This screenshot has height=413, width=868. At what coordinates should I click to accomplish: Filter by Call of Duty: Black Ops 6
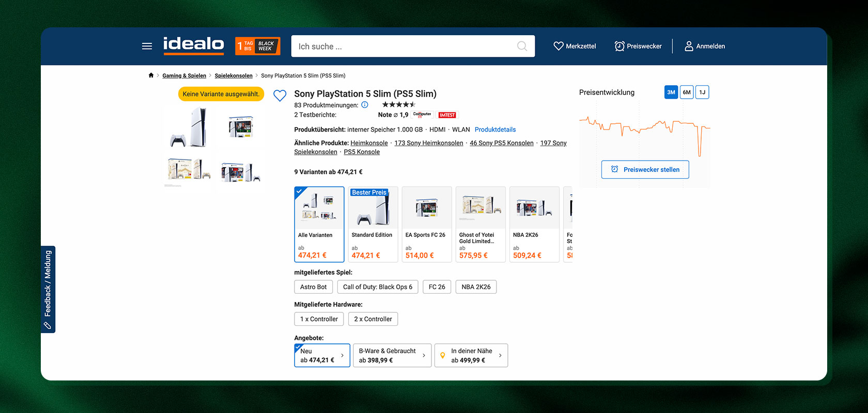[x=378, y=287]
